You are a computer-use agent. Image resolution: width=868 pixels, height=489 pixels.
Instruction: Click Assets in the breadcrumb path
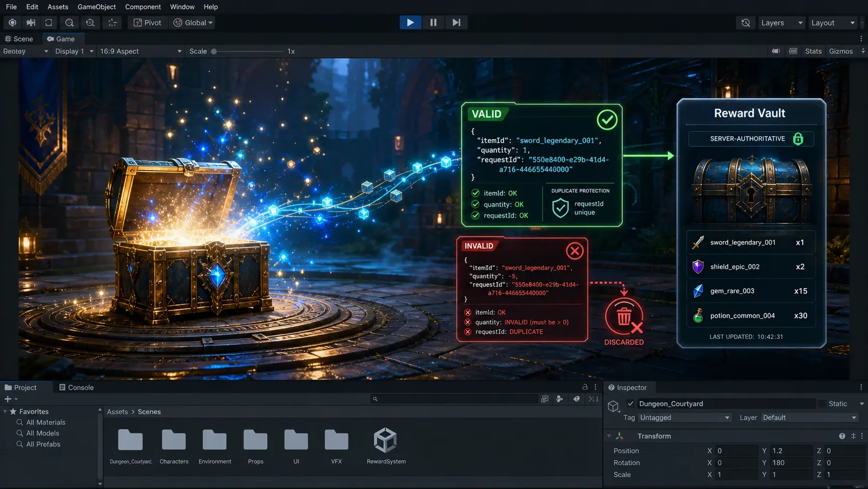pyautogui.click(x=117, y=412)
